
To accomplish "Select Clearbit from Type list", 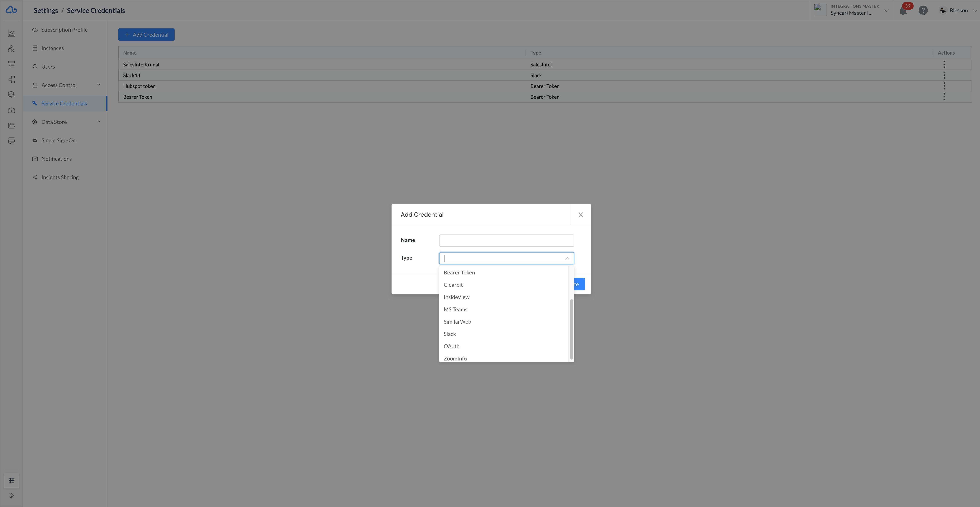I will coord(504,285).
